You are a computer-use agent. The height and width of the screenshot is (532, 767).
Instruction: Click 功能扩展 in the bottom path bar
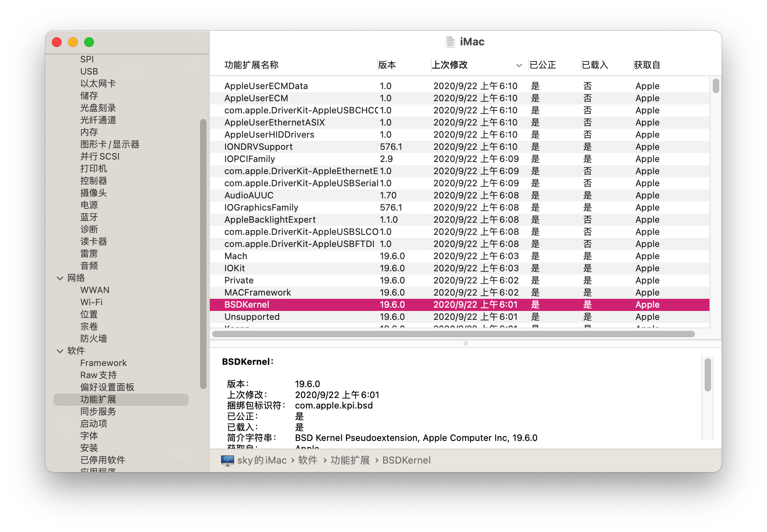click(350, 460)
